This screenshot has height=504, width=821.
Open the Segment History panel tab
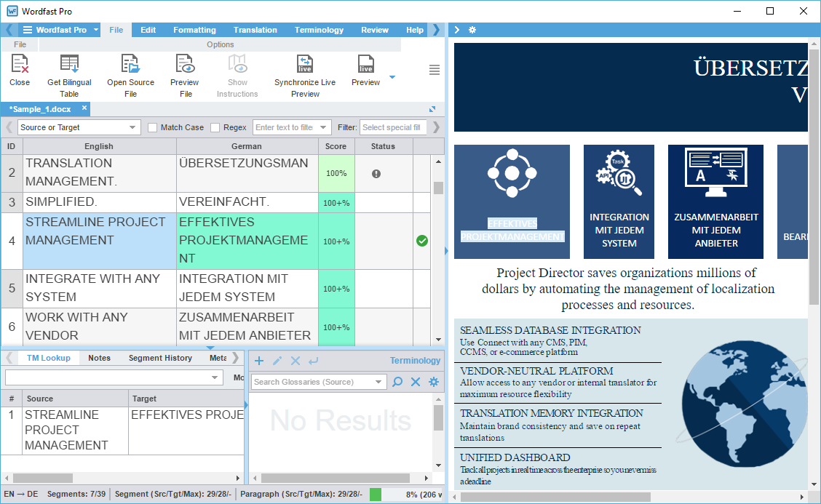(160, 358)
